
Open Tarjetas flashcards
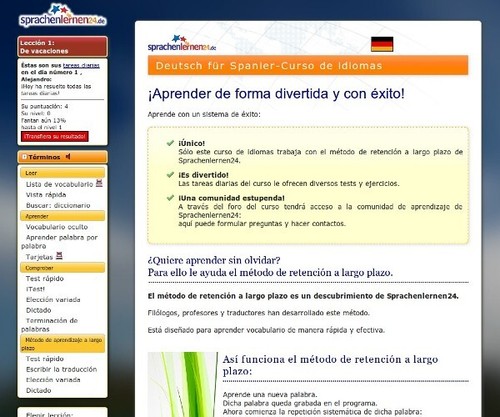click(39, 257)
